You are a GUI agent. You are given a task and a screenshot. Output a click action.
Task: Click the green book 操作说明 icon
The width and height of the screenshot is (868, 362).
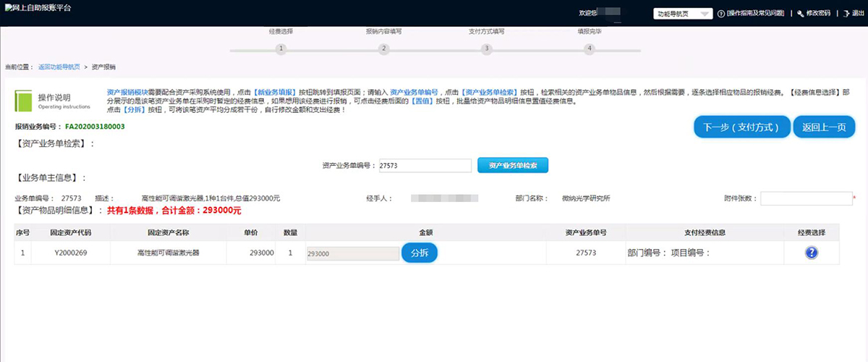click(x=24, y=100)
